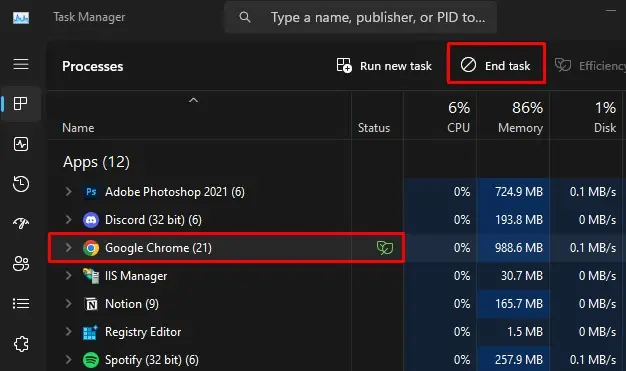Expand the Notion process group

point(69,304)
